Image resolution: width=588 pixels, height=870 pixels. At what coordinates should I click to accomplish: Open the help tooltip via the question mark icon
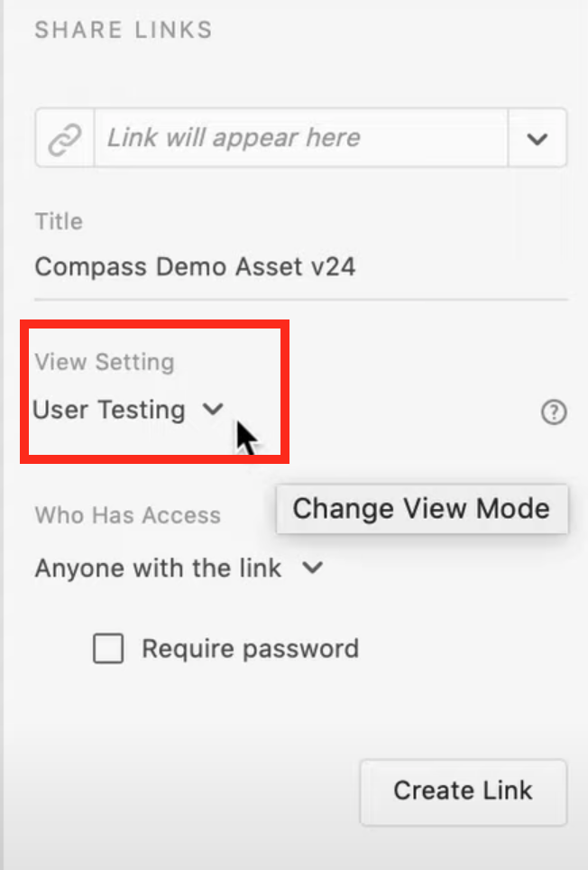tap(554, 412)
